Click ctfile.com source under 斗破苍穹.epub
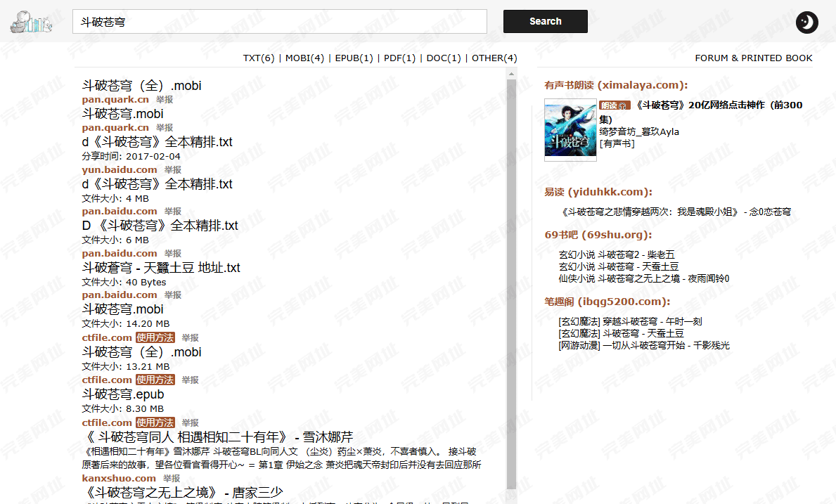 (107, 422)
